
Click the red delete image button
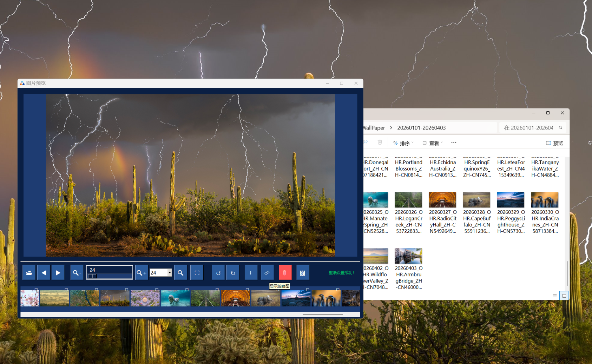(285, 273)
